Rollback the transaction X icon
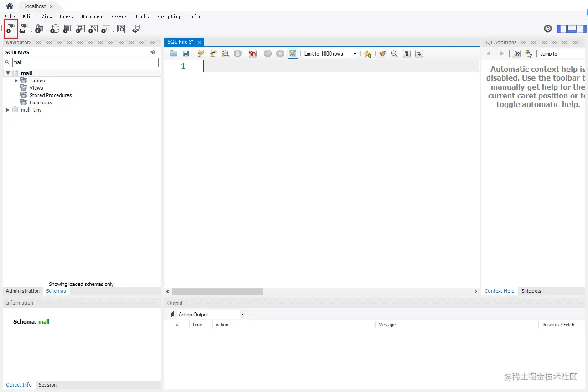588x392 pixels. (x=280, y=54)
